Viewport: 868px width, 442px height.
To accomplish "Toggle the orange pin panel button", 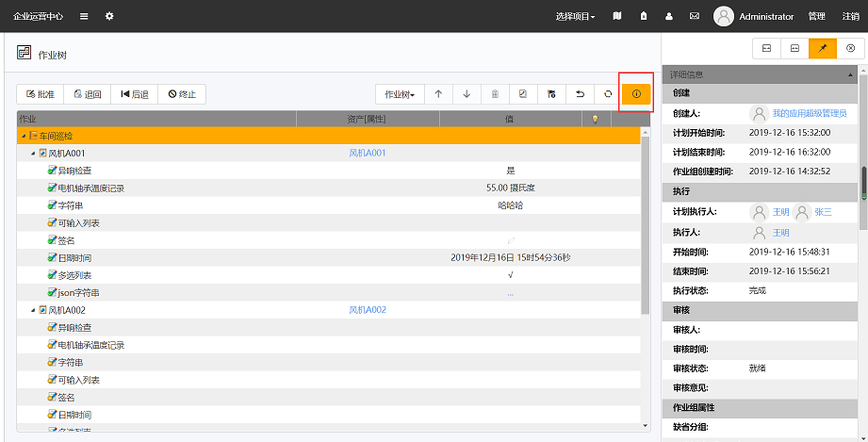I will [822, 48].
